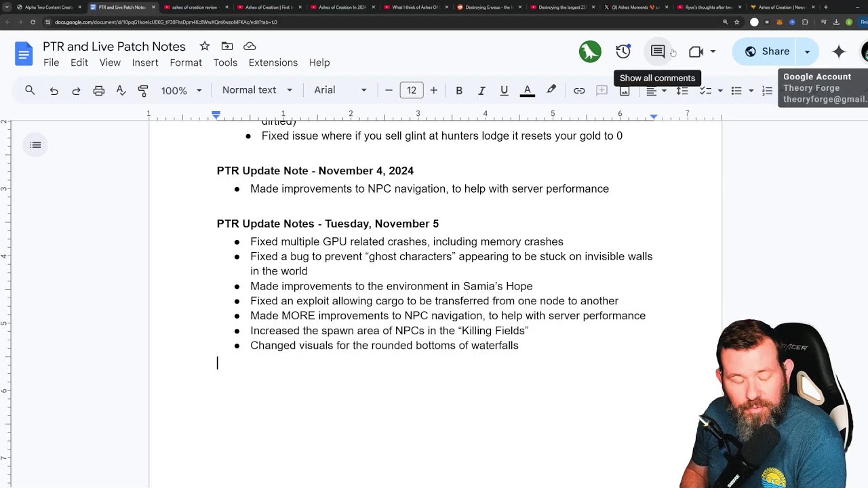Image resolution: width=868 pixels, height=488 pixels.
Task: Open the 100% zoom dropdown
Action: (x=181, y=90)
